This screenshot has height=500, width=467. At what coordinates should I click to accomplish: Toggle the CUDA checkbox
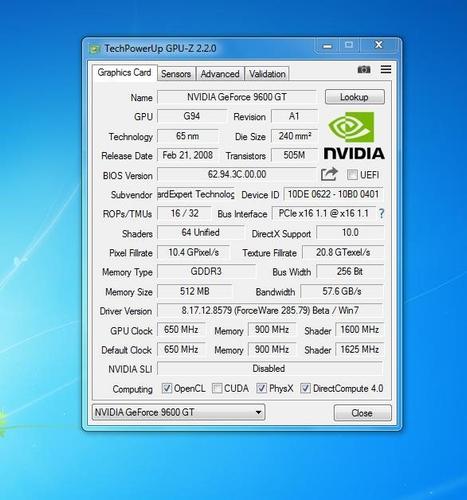point(217,388)
